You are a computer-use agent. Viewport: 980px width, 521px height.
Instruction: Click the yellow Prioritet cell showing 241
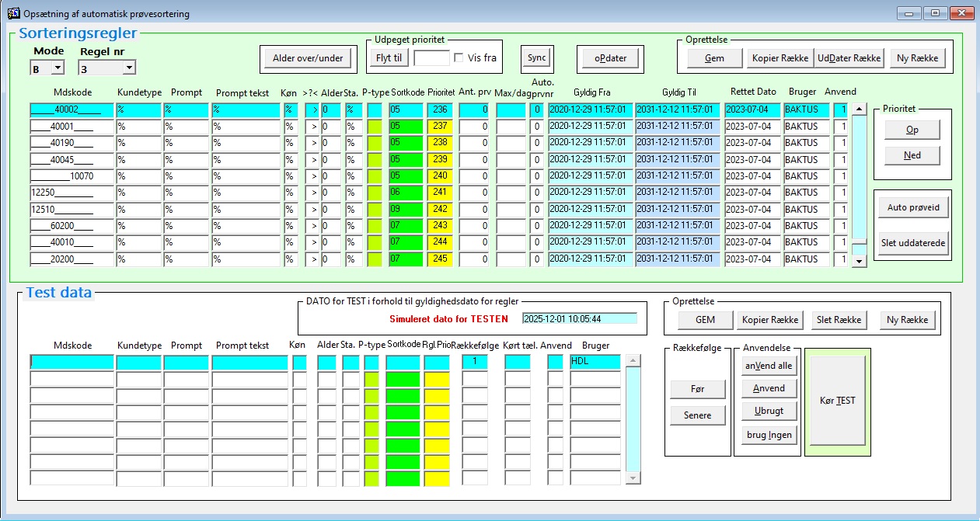pyautogui.click(x=441, y=193)
